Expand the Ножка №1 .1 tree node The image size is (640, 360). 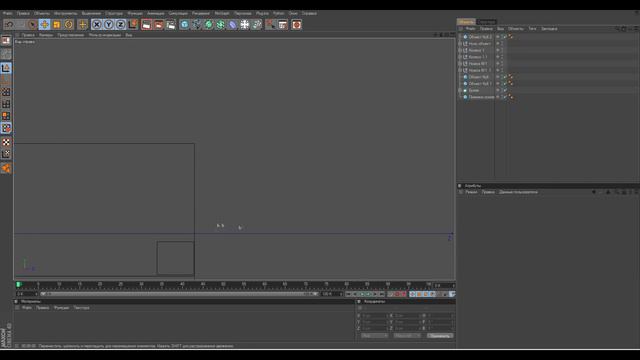tap(460, 70)
